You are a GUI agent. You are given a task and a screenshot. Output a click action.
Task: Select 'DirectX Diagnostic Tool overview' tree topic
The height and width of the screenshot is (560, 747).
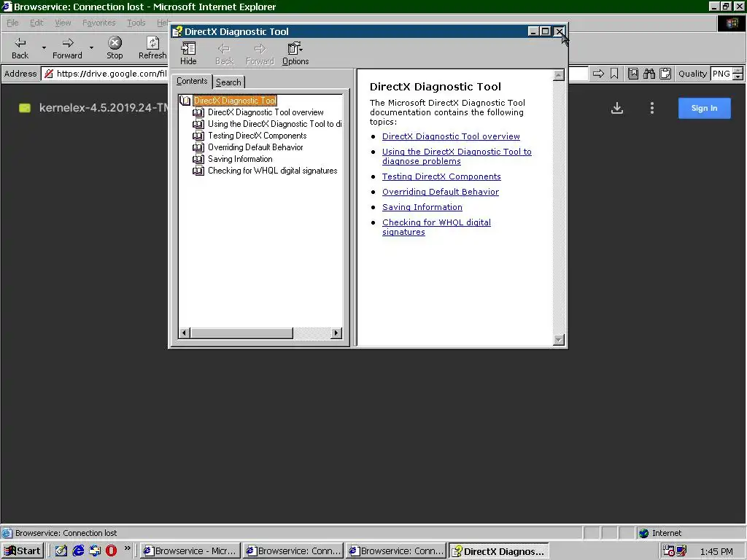(266, 112)
